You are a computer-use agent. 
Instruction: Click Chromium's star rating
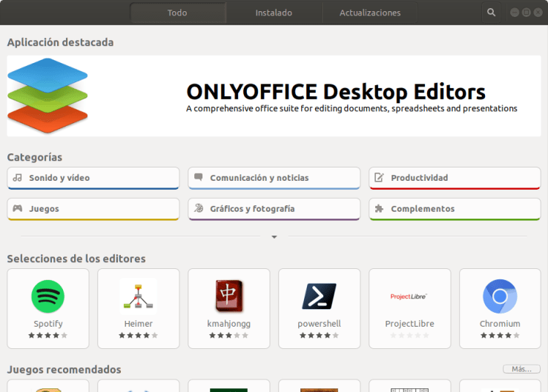pyautogui.click(x=500, y=336)
